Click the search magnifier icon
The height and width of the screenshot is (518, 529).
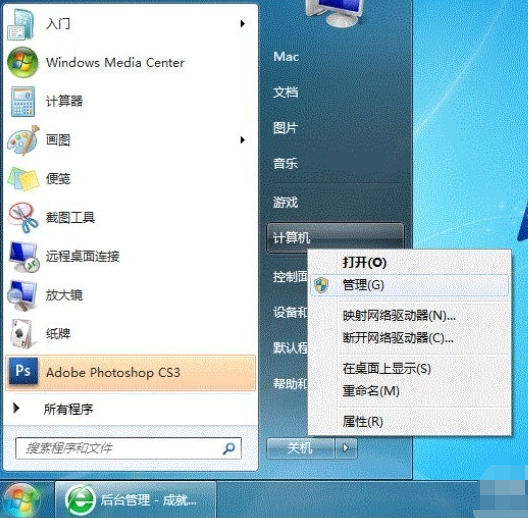click(229, 448)
